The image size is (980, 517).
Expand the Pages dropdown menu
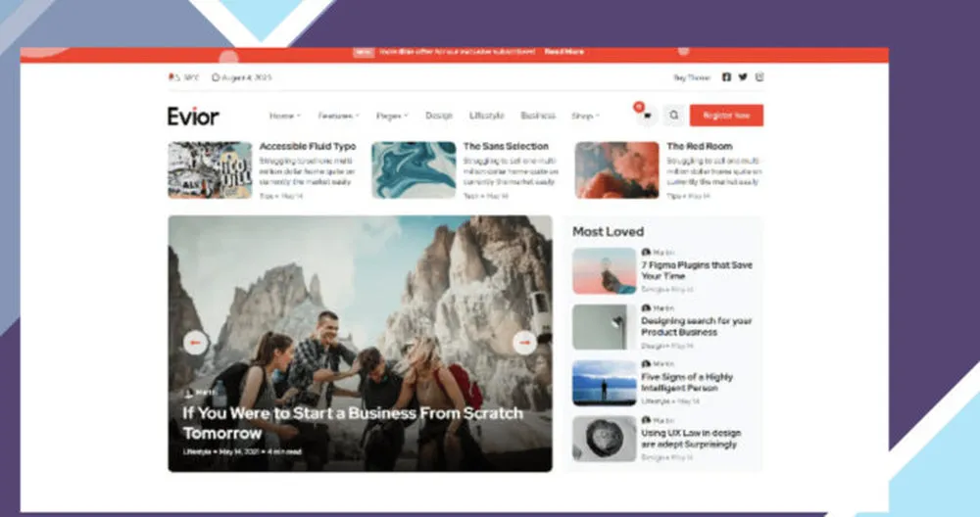(x=392, y=116)
